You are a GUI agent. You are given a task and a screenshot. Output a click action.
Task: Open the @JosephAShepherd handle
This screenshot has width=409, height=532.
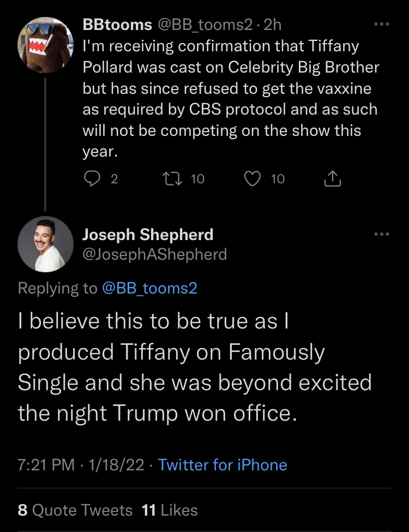click(155, 254)
